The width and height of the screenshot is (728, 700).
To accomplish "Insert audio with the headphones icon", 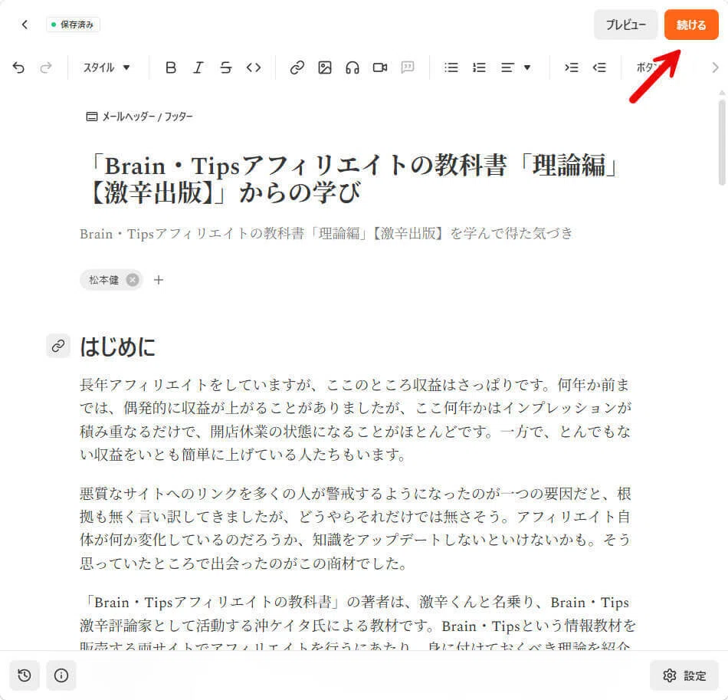I will 353,67.
